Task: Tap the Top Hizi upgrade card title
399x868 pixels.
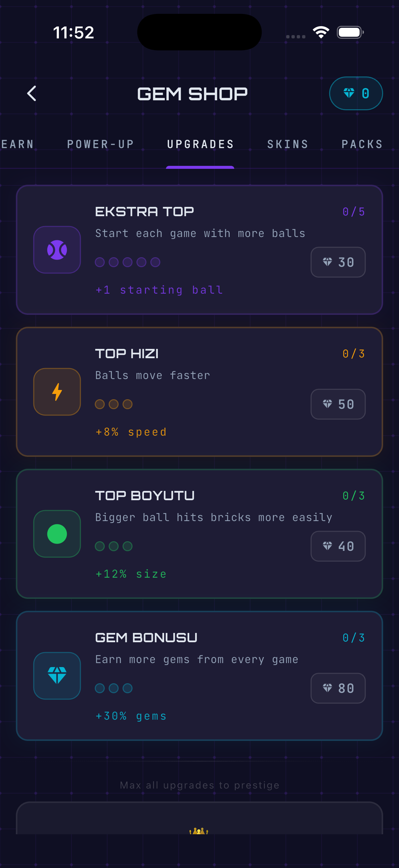Action: 127,354
